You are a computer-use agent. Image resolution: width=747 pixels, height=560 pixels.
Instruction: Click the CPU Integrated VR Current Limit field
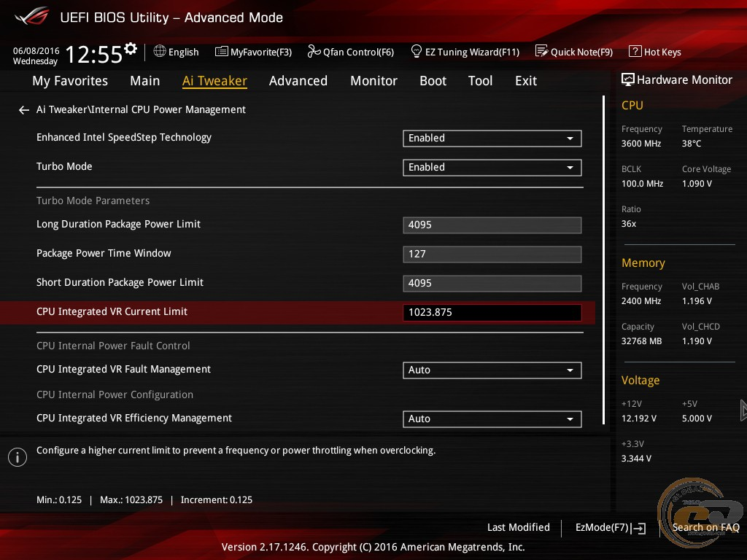tap(492, 312)
